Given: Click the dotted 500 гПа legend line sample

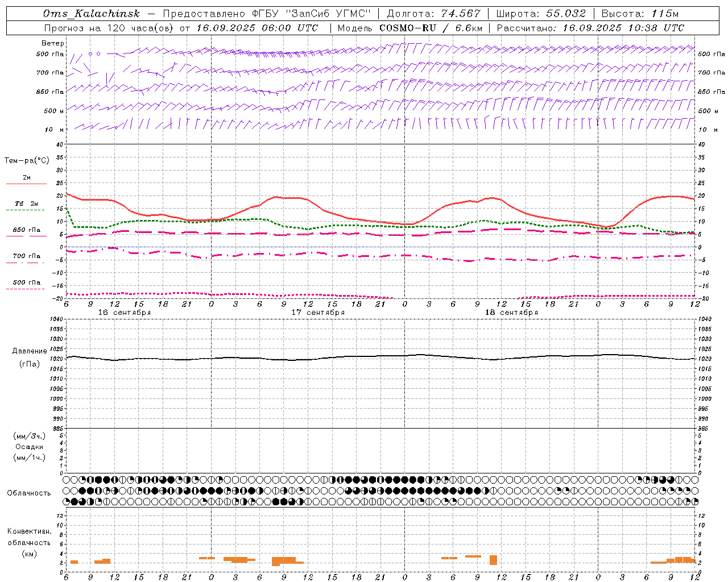Looking at the screenshot, I should [25, 289].
